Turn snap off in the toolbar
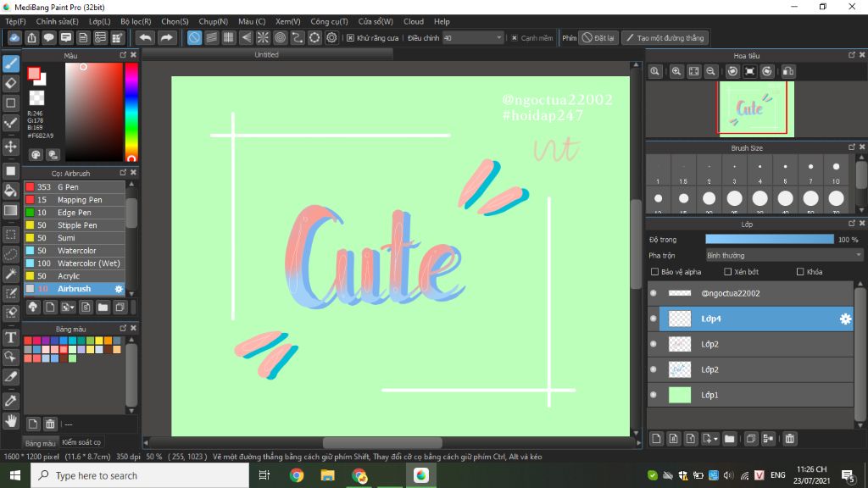 (194, 37)
